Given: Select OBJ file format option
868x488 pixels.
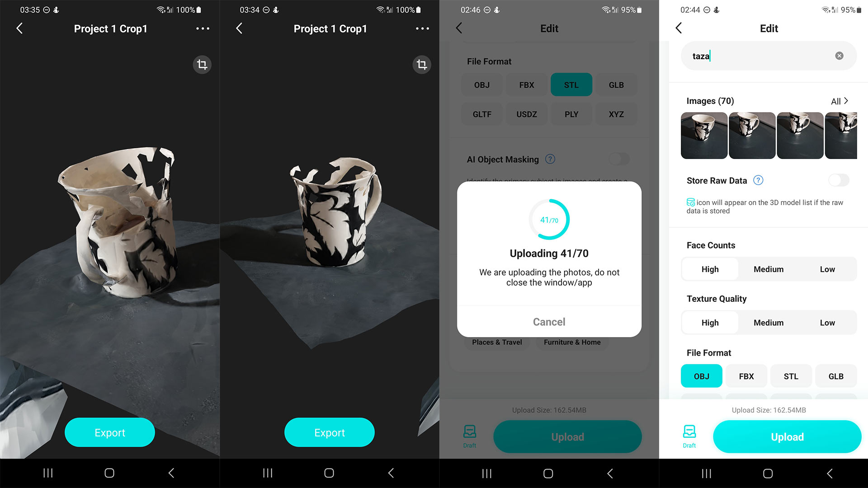Looking at the screenshot, I should (702, 376).
